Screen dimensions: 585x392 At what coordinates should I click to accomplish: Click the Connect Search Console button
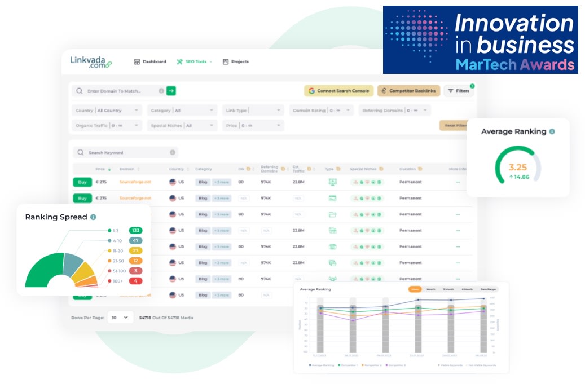[x=339, y=91]
